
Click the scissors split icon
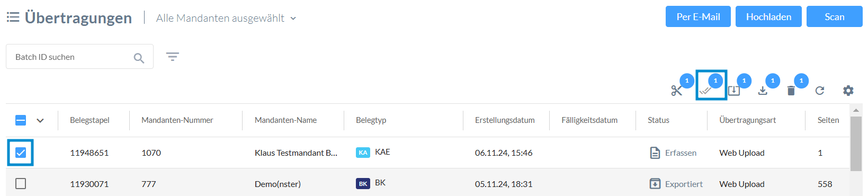click(x=676, y=91)
